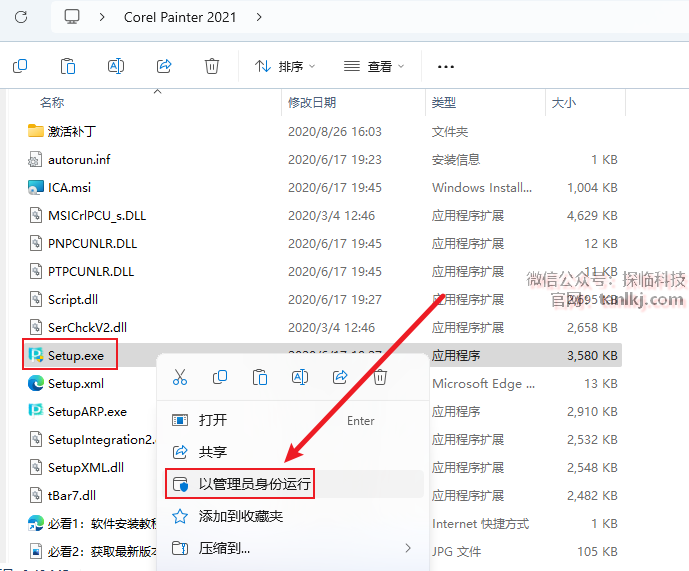Viewport: 689px width, 571px height.
Task: Open the 排序 sort dropdown
Action: [285, 66]
